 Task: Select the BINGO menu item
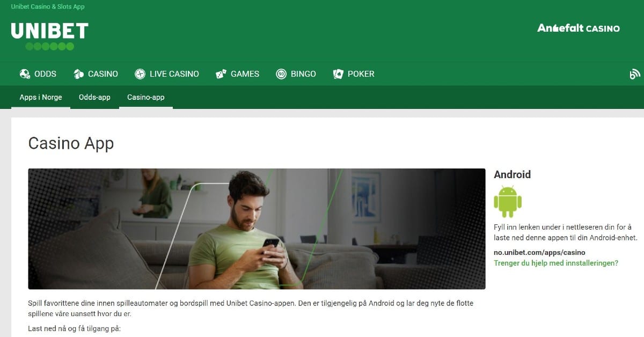pos(303,74)
